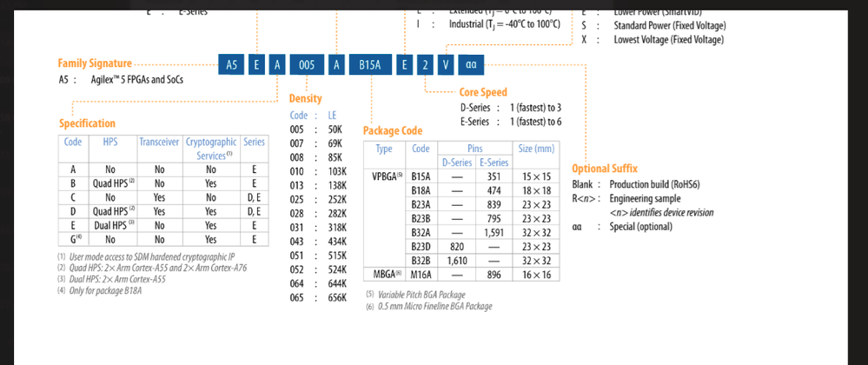The image size is (868, 365).
Task: Click footnote 'Quad HPS: 2× Arm Cortex-A55 and 2× Arm Cortex-A76'
Action: pyautogui.click(x=158, y=268)
